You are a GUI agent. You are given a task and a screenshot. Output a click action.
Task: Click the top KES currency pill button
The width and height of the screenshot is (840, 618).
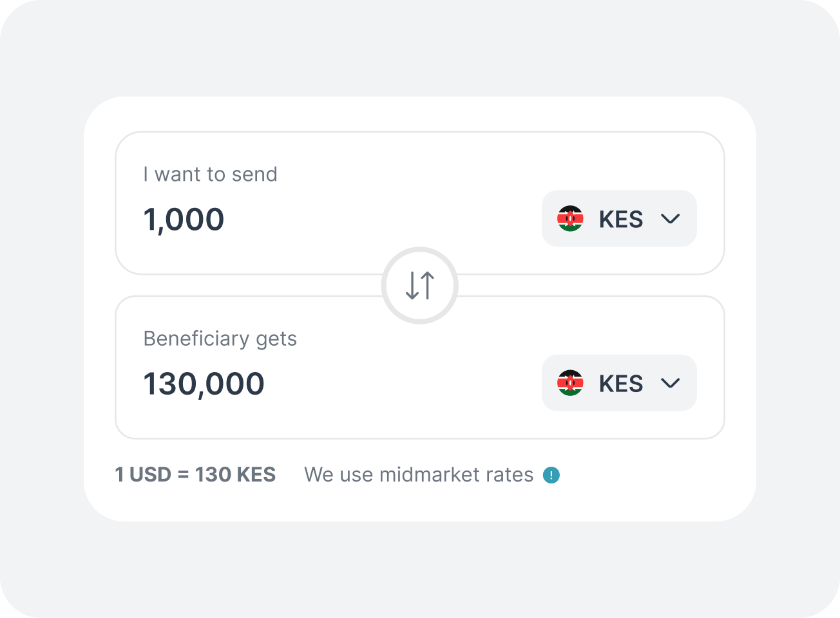coord(619,219)
